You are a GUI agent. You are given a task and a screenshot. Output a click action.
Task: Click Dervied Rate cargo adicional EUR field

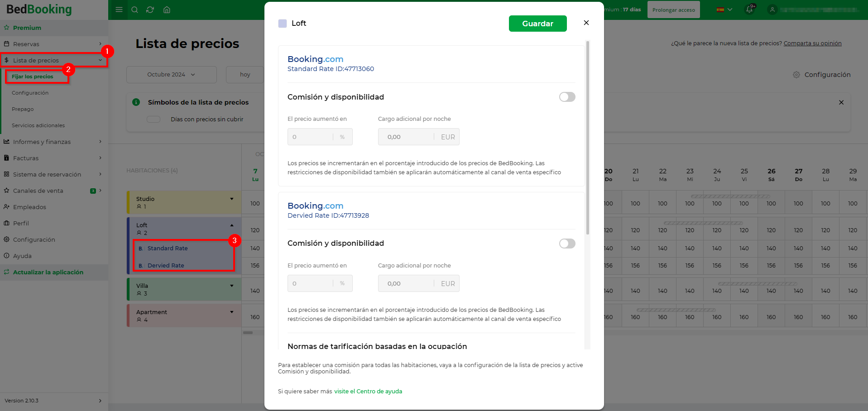pyautogui.click(x=418, y=283)
